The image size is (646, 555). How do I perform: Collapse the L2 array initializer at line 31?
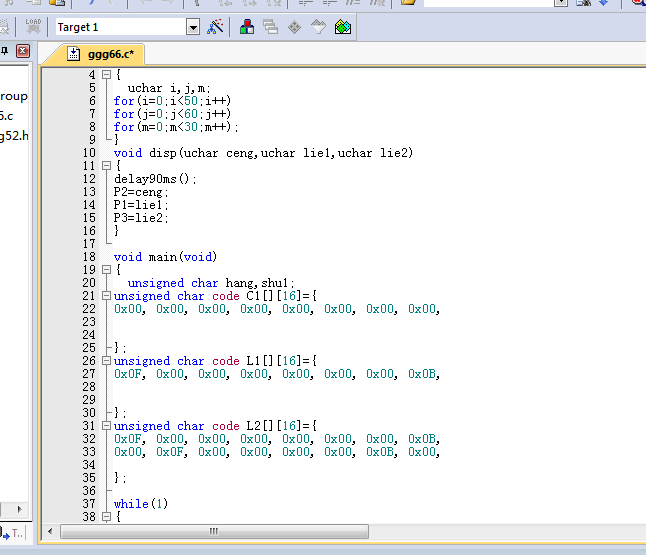point(106,426)
